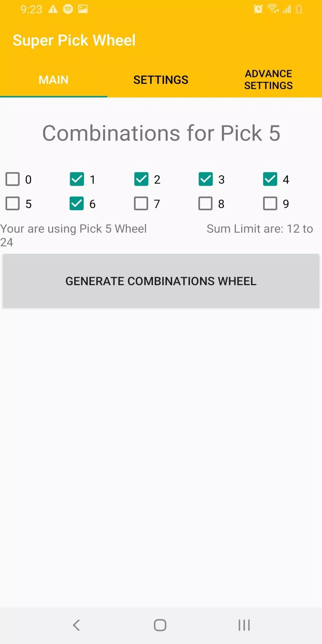The width and height of the screenshot is (322, 644).
Task: Enable the number 7 checkbox
Action: pyautogui.click(x=141, y=203)
